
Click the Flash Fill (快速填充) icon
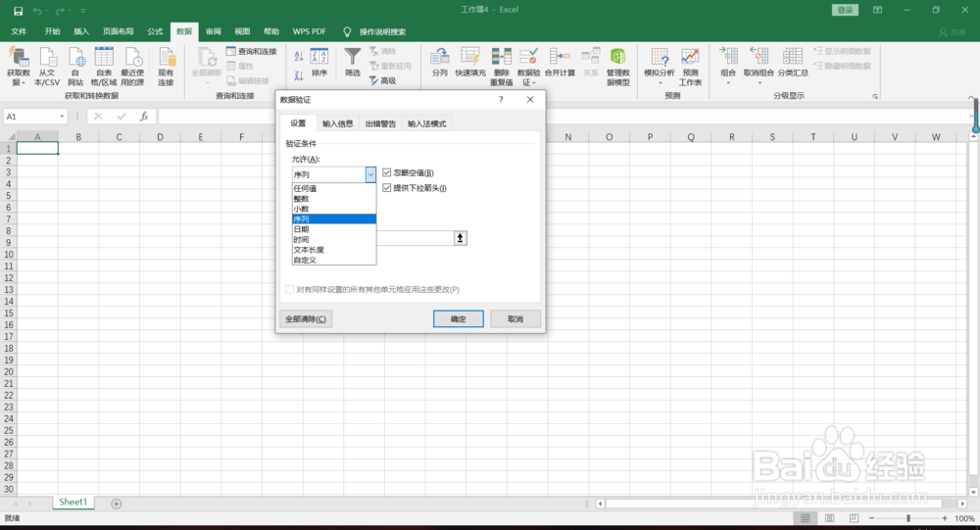[x=470, y=57]
